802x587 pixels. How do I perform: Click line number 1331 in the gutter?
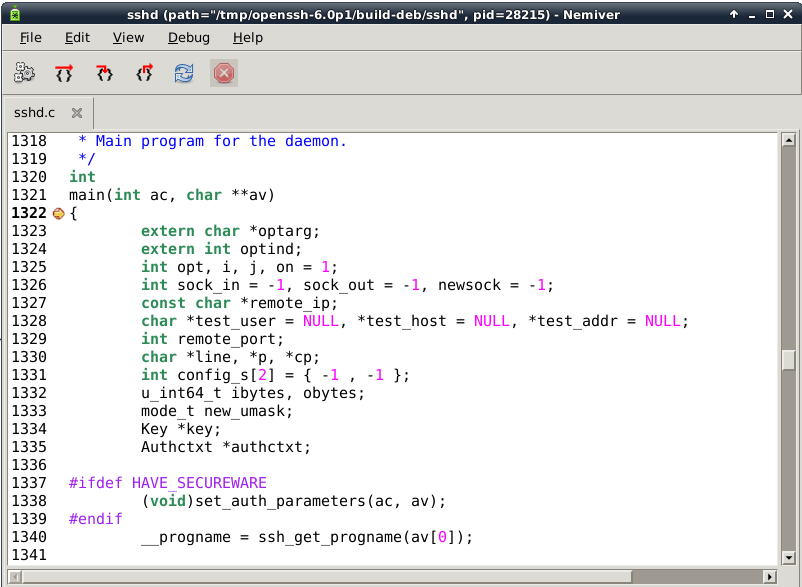pyautogui.click(x=29, y=375)
